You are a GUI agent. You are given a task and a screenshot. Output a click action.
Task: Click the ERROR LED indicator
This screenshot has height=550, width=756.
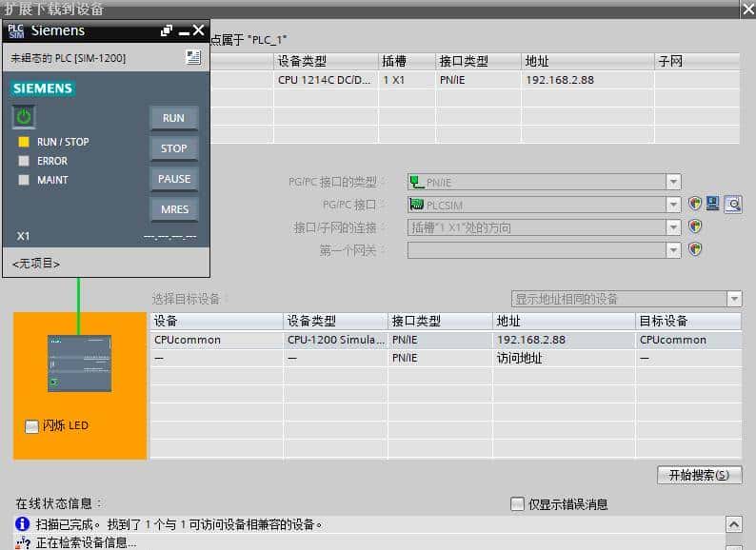tap(24, 161)
